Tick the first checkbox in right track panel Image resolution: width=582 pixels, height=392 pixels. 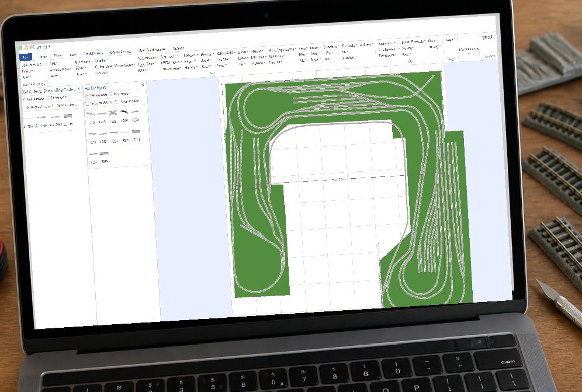[88, 103]
